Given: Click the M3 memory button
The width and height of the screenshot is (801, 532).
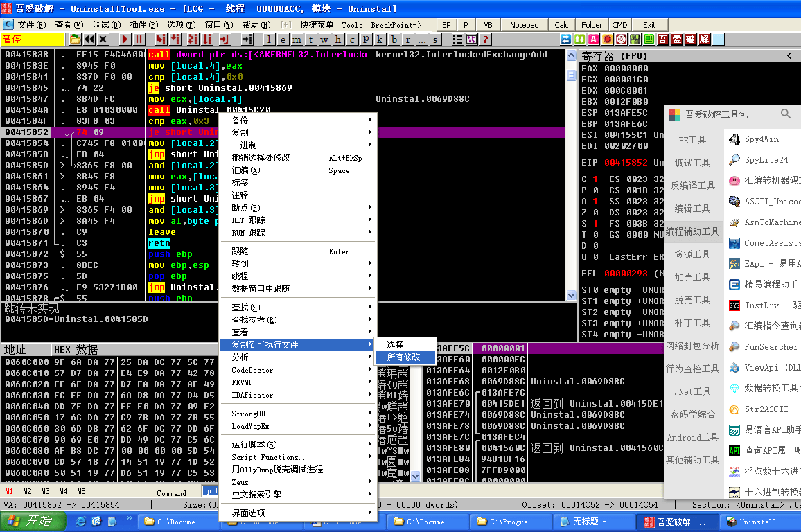Looking at the screenshot, I should pos(45,491).
